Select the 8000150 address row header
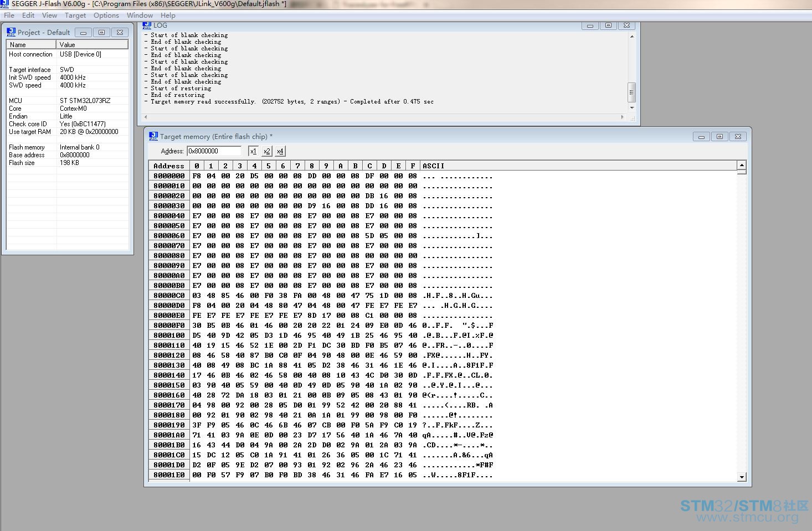Screen dimensions: 812x531 [169, 385]
